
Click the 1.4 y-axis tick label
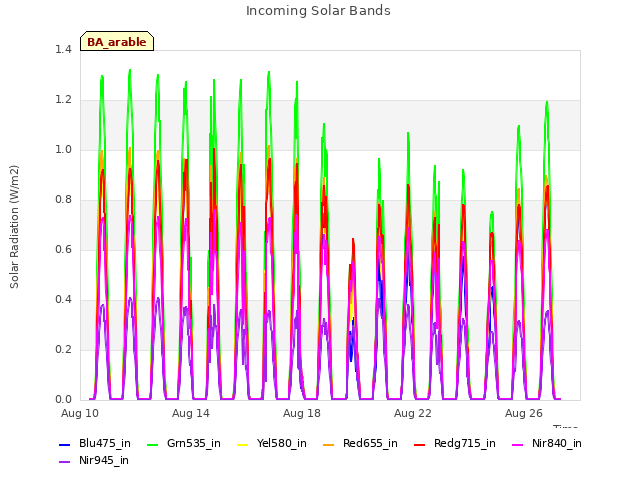coord(63,50)
